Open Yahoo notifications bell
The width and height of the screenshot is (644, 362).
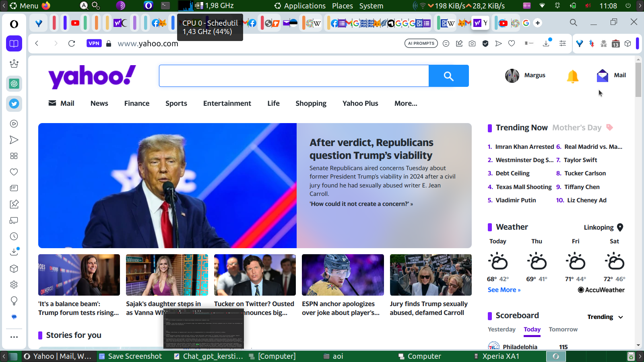click(572, 76)
